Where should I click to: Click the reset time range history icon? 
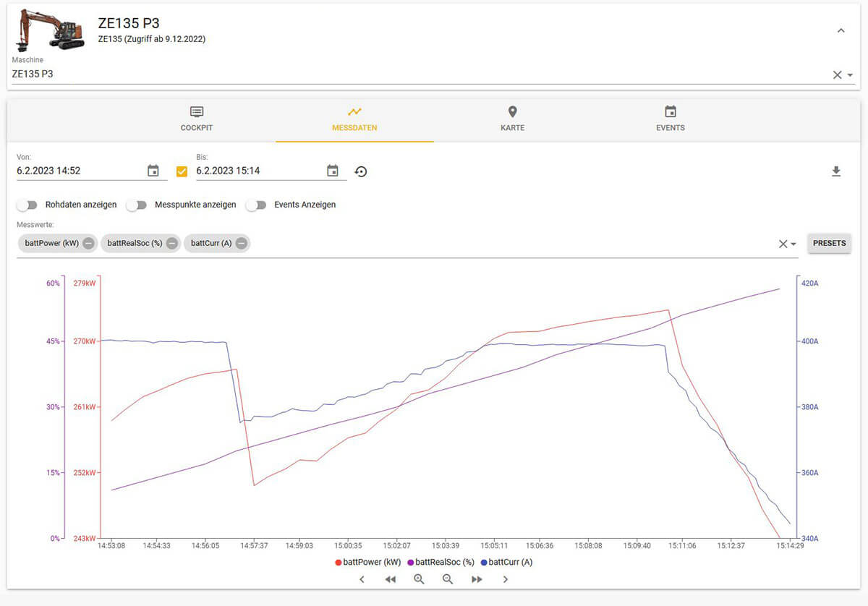(x=361, y=171)
